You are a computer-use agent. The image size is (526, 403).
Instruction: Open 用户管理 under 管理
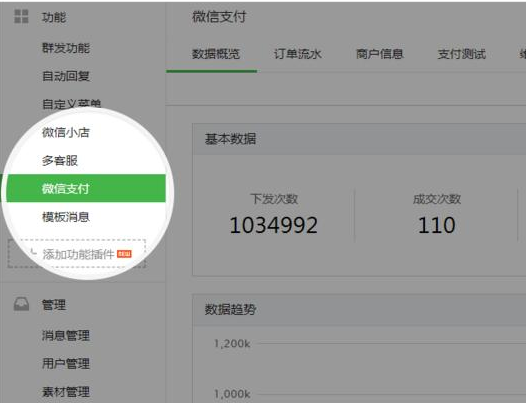click(66, 363)
